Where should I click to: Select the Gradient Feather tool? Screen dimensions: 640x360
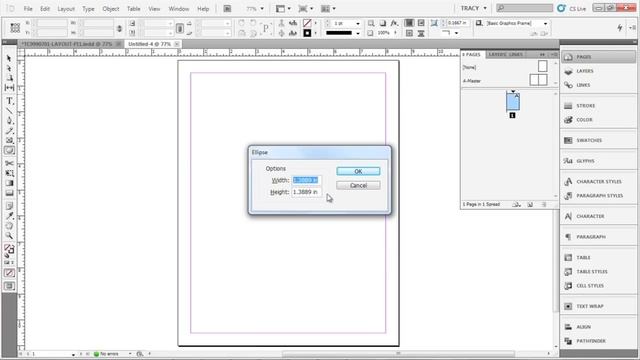9,193
